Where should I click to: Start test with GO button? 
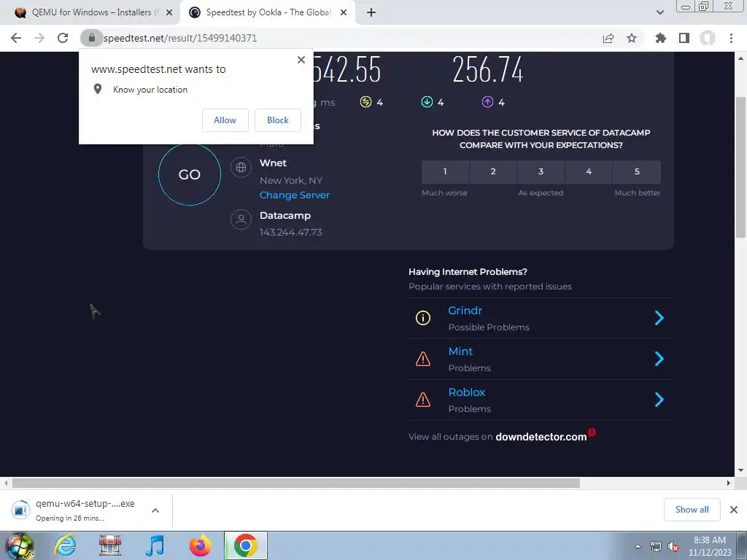click(x=190, y=175)
